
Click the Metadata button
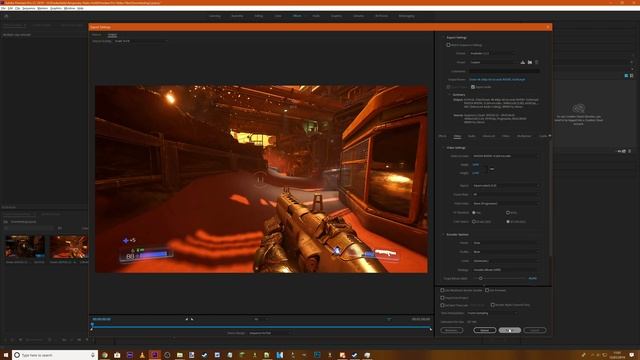451,330
